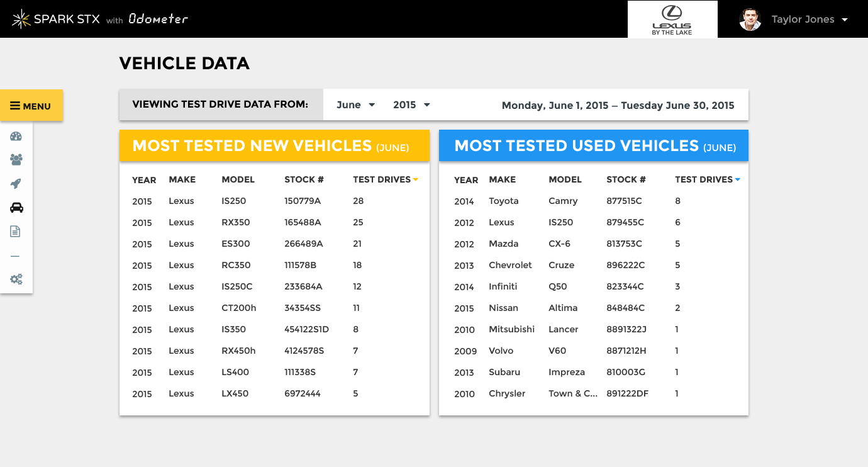Screen dimensions: 868x467
Task: Click Year column header in used vehicles table
Action: click(x=466, y=180)
